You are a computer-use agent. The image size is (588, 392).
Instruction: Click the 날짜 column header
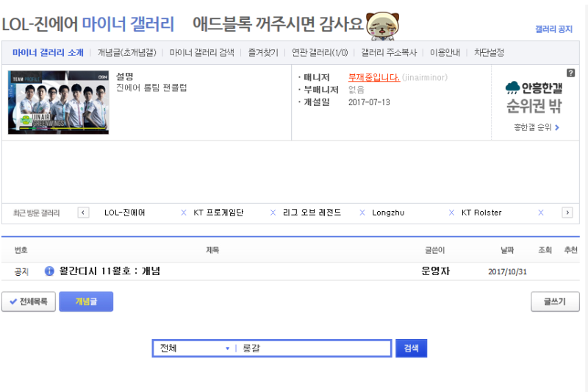507,250
